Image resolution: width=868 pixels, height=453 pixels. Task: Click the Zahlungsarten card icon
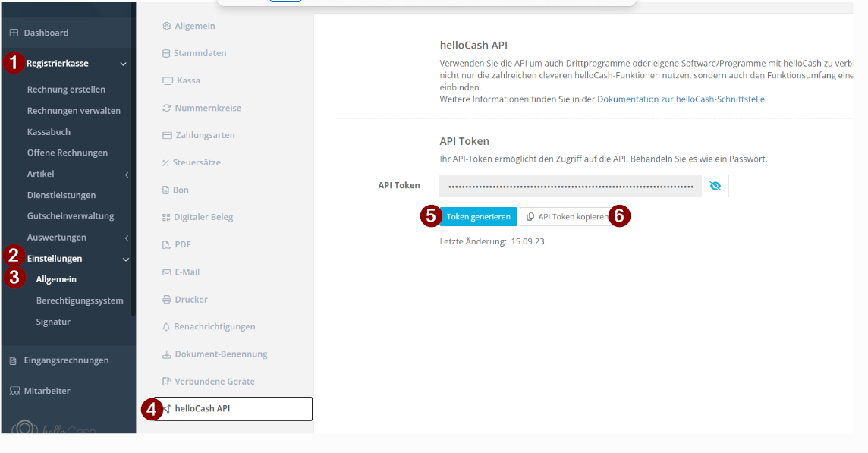click(x=167, y=135)
